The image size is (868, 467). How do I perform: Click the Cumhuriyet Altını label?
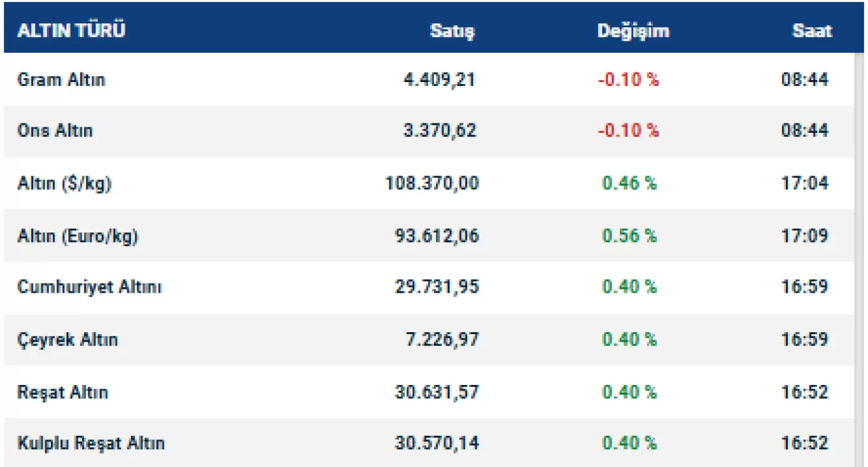point(90,287)
